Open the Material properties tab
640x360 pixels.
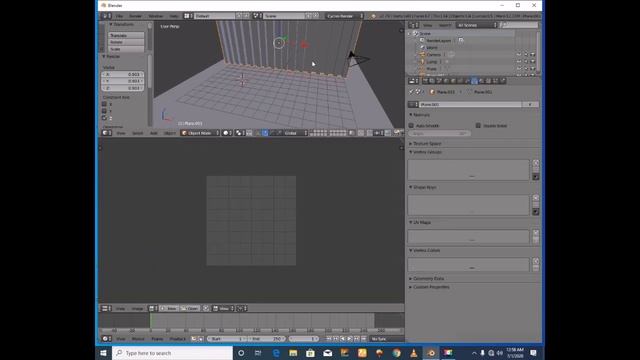[x=481, y=81]
